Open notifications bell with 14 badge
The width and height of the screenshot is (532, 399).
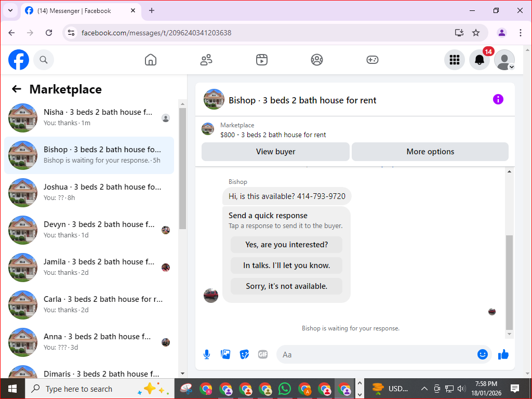coord(480,60)
